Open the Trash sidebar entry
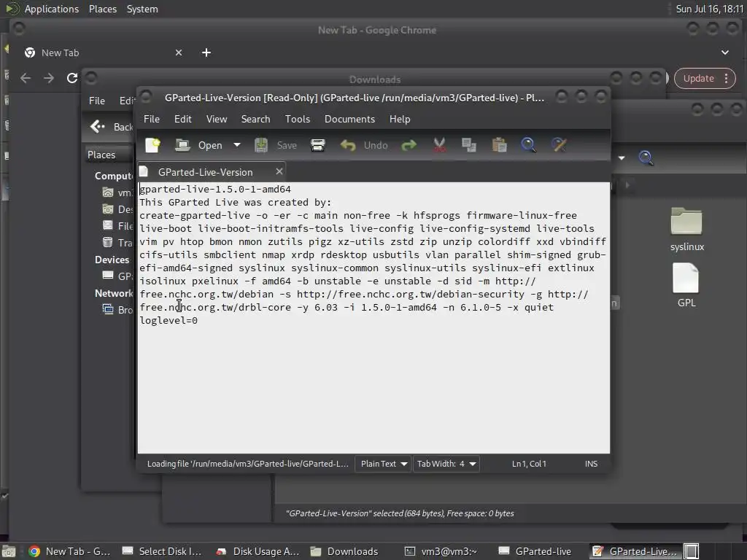Viewport: 747px width, 560px height. click(x=118, y=243)
